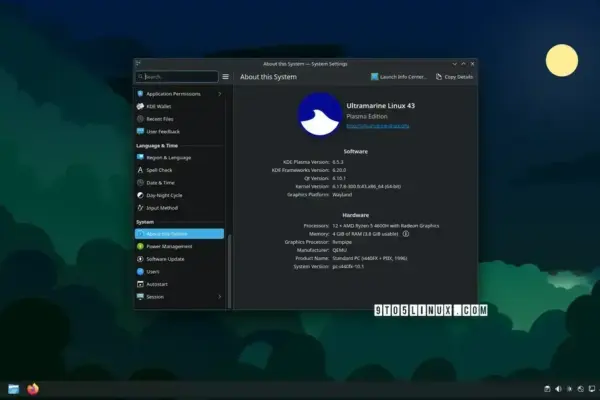The width and height of the screenshot is (600, 400).
Task: Click Launch Info Center button
Action: click(399, 77)
